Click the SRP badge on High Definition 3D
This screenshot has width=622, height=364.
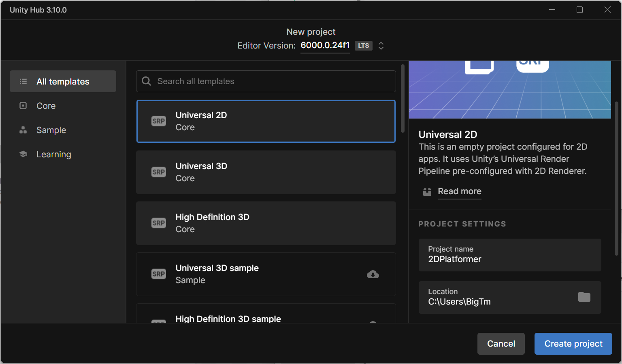click(x=159, y=223)
